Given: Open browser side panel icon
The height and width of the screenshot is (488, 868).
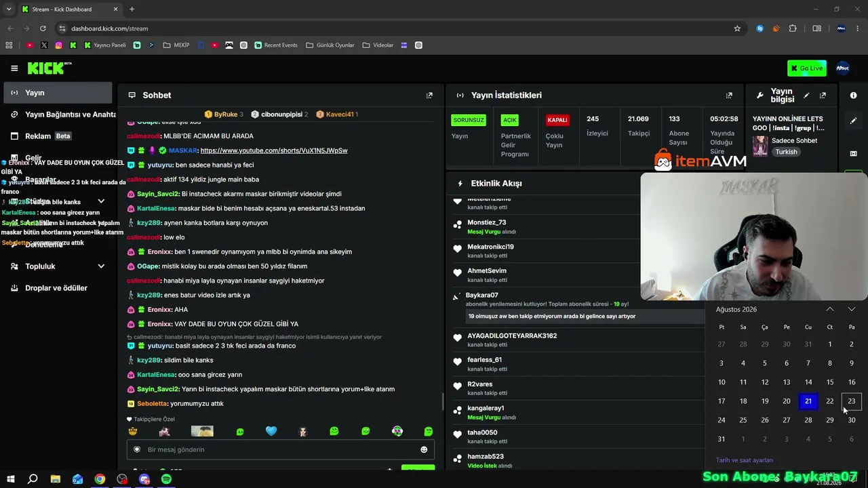Looking at the screenshot, I should pos(816,28).
